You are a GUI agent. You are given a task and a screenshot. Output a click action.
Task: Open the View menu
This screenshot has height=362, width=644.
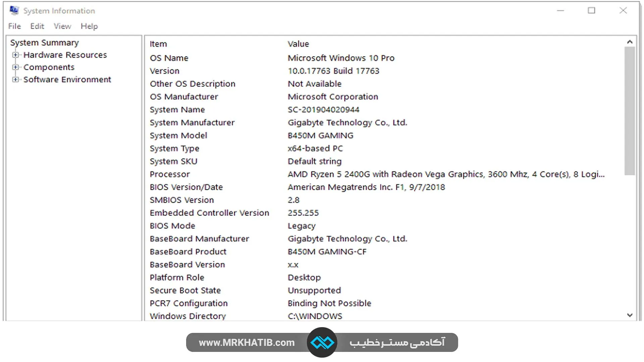click(62, 26)
